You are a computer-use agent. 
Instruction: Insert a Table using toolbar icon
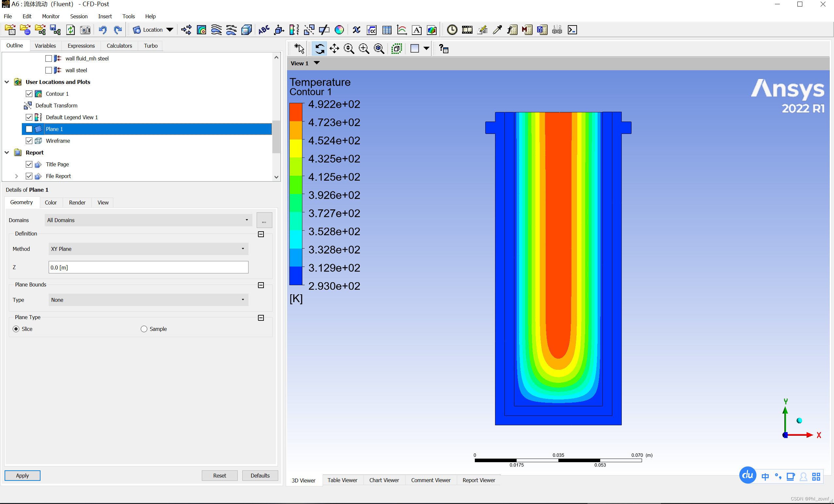click(387, 30)
